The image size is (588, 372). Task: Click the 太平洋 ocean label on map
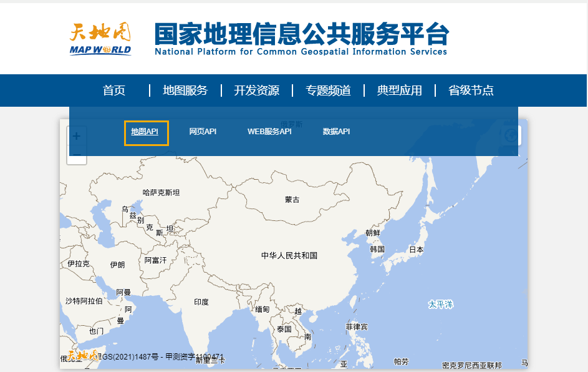pos(440,305)
